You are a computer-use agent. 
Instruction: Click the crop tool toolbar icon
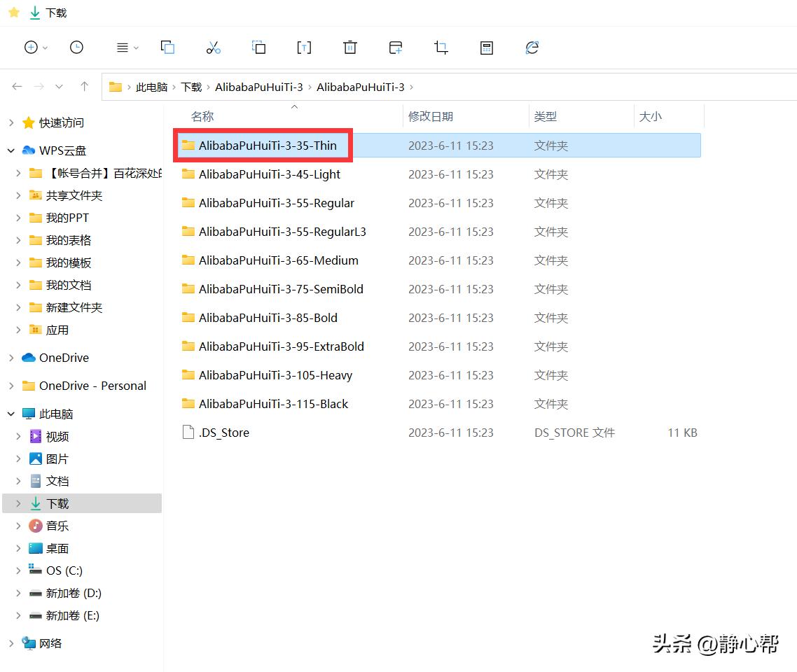[441, 48]
